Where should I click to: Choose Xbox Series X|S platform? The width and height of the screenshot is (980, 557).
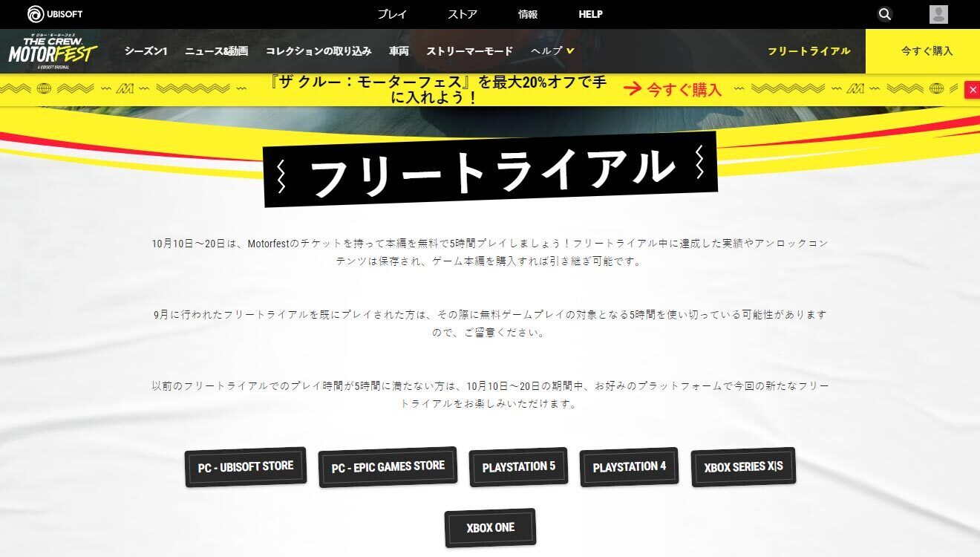pos(743,467)
